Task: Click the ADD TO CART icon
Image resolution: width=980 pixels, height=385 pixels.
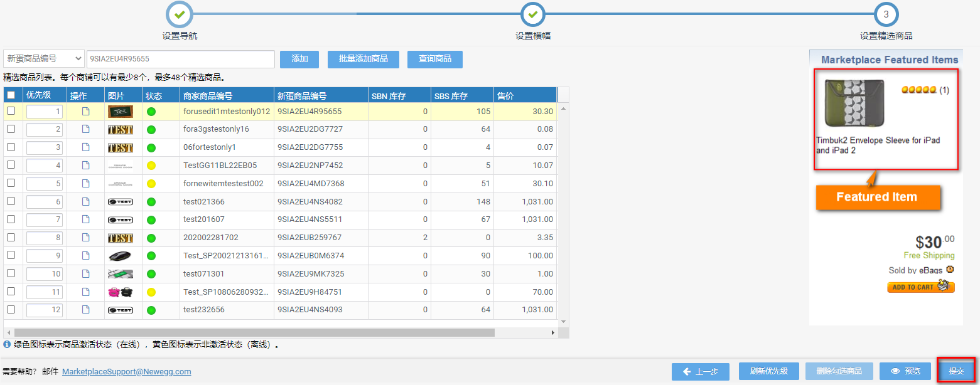Action: [x=920, y=287]
